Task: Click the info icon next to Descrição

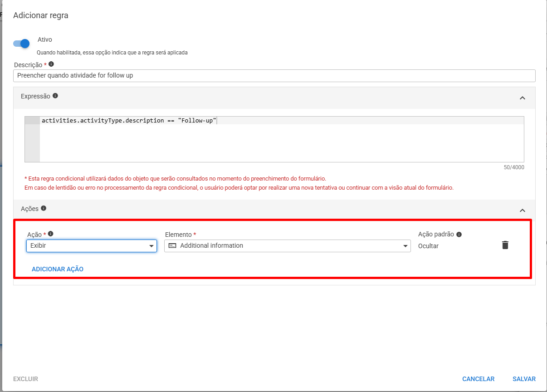Action: pyautogui.click(x=51, y=64)
